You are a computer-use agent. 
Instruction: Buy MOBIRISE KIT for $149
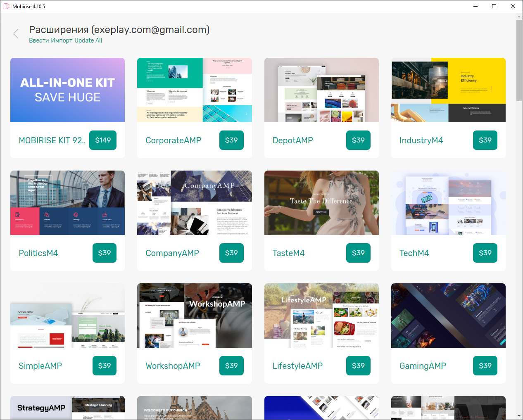103,140
